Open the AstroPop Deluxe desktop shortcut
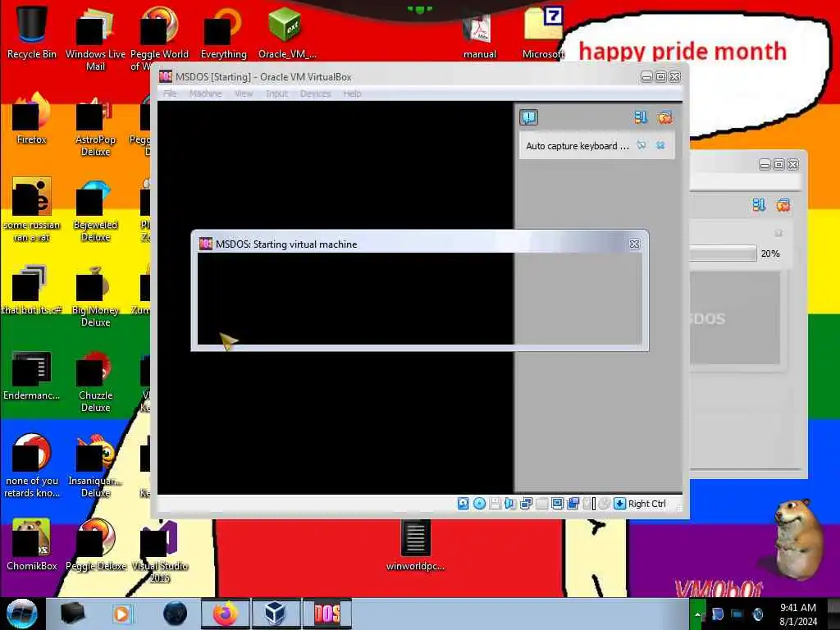Screen dimensions: 840x630 point(95,126)
